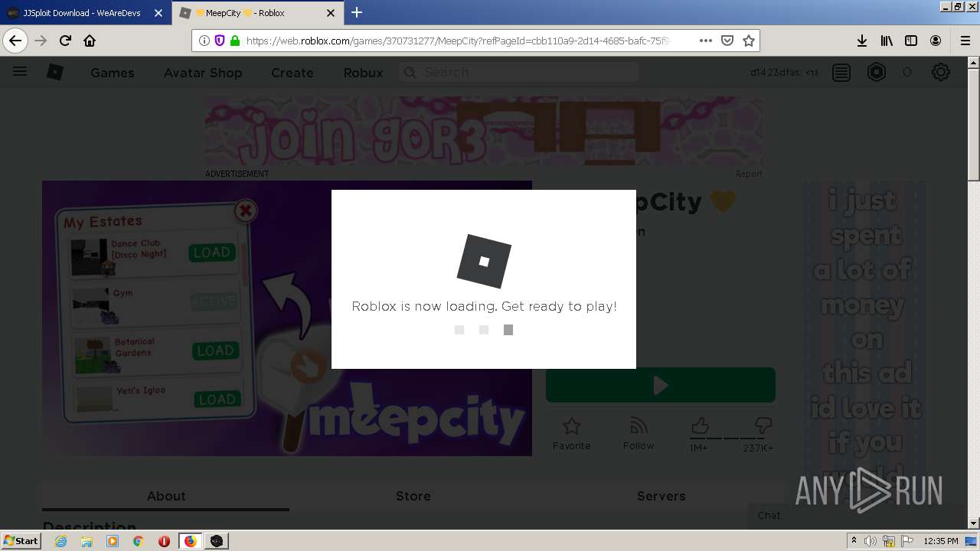Open a new browser tab

point(357,13)
